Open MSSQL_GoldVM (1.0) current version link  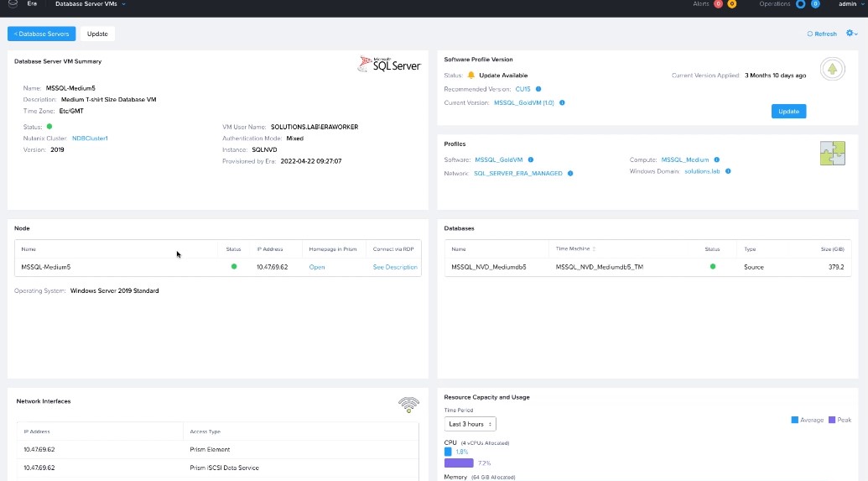pyautogui.click(x=523, y=103)
